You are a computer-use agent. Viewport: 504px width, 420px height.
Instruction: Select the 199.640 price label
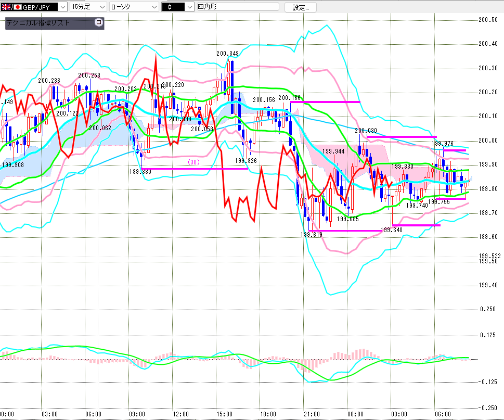click(392, 230)
